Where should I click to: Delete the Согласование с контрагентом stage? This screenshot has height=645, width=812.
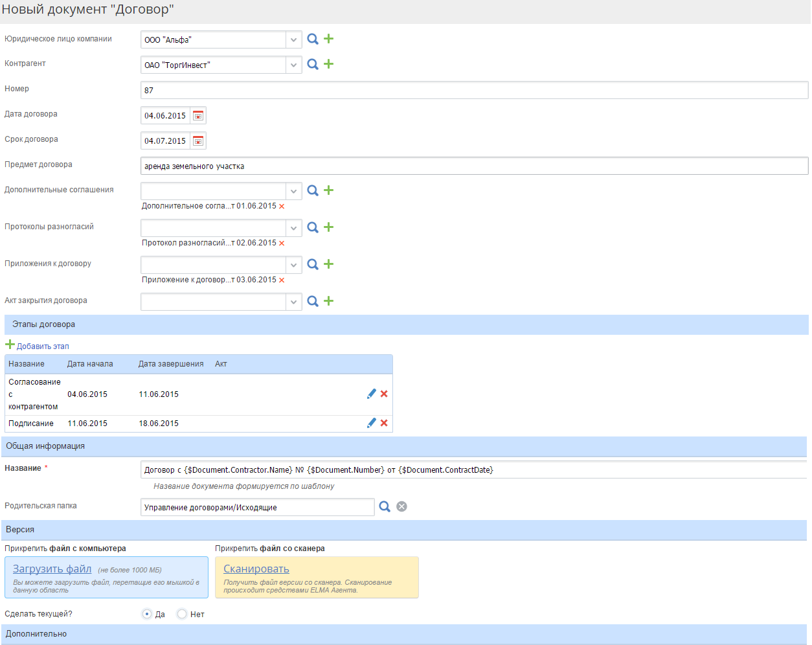pyautogui.click(x=384, y=394)
